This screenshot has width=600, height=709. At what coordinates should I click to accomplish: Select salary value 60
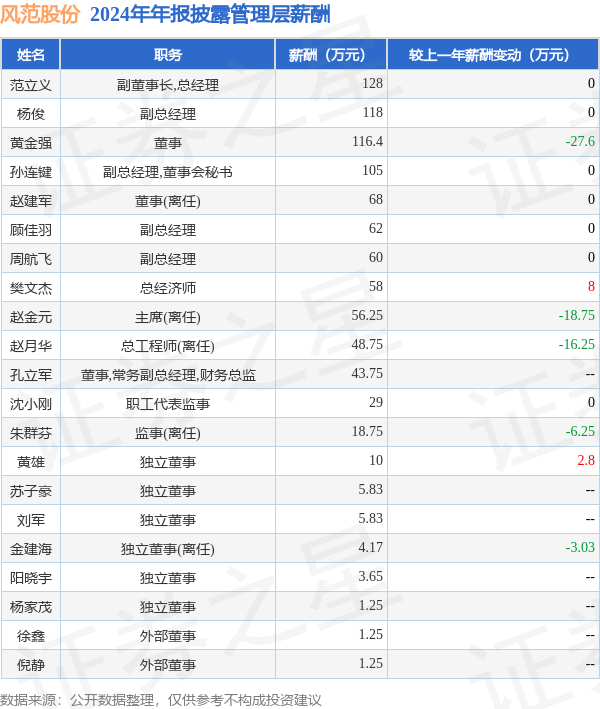tap(376, 257)
